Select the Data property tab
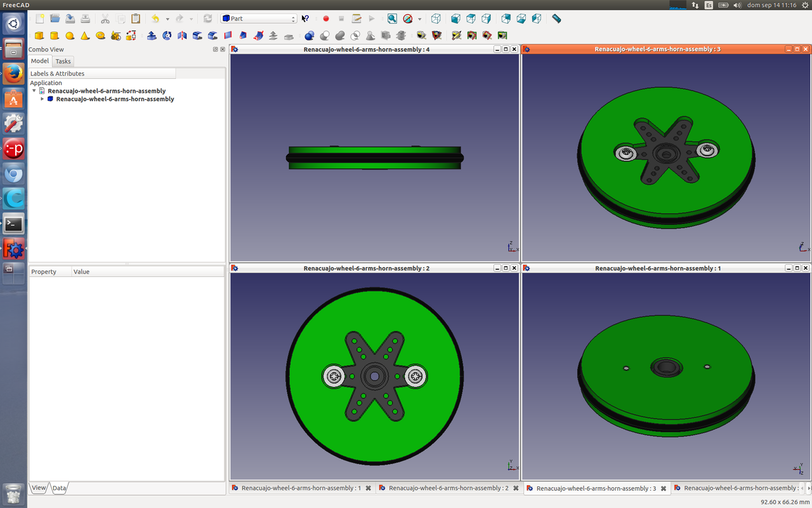The height and width of the screenshot is (508, 812). (59, 488)
